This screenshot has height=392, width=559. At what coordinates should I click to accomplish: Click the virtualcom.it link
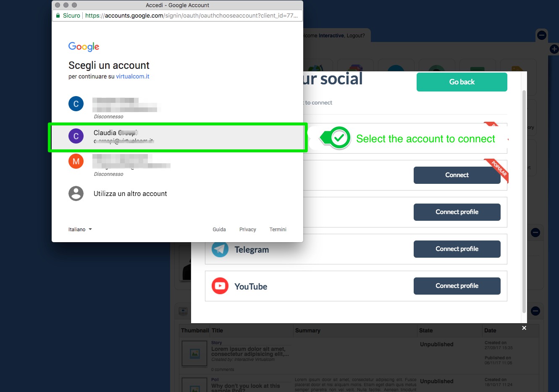tap(133, 76)
